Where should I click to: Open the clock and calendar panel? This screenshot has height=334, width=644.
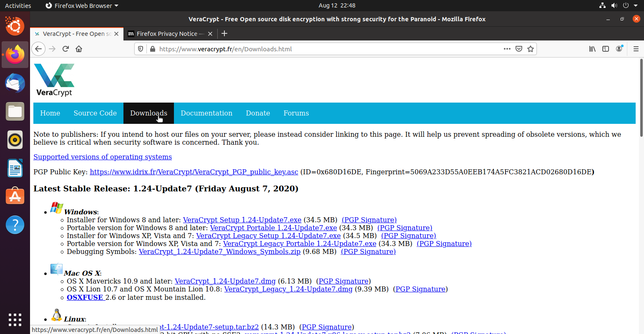337,5
